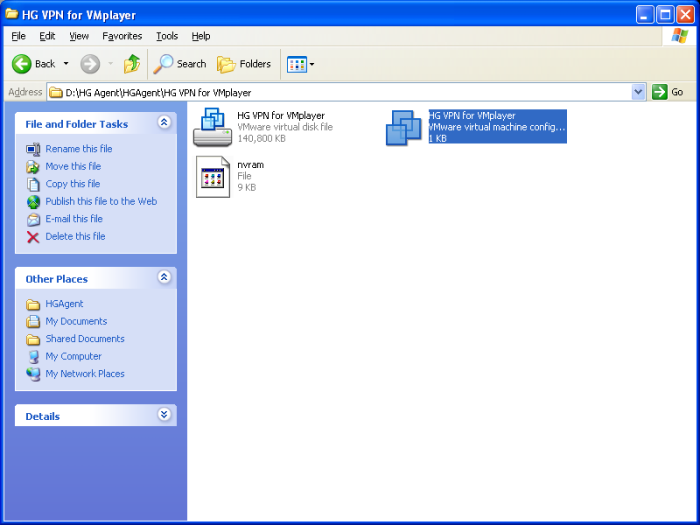Click the nvram file name
The height and width of the screenshot is (525, 700).
point(250,165)
